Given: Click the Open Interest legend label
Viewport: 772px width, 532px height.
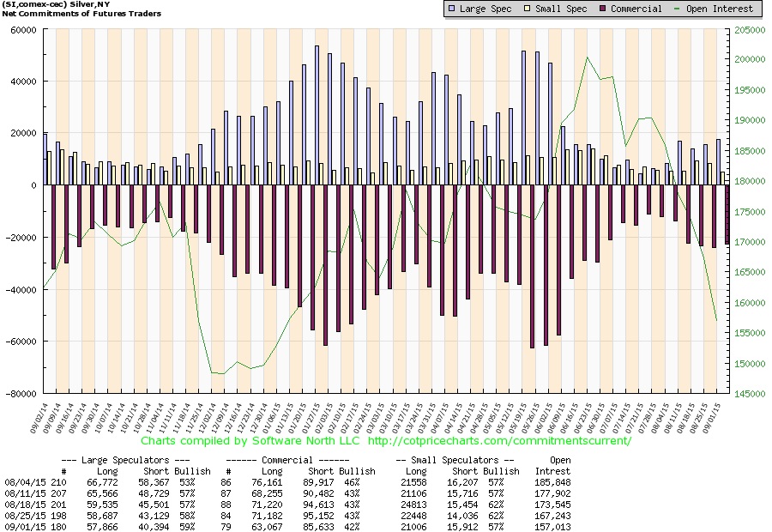Looking at the screenshot, I should pos(720,9).
